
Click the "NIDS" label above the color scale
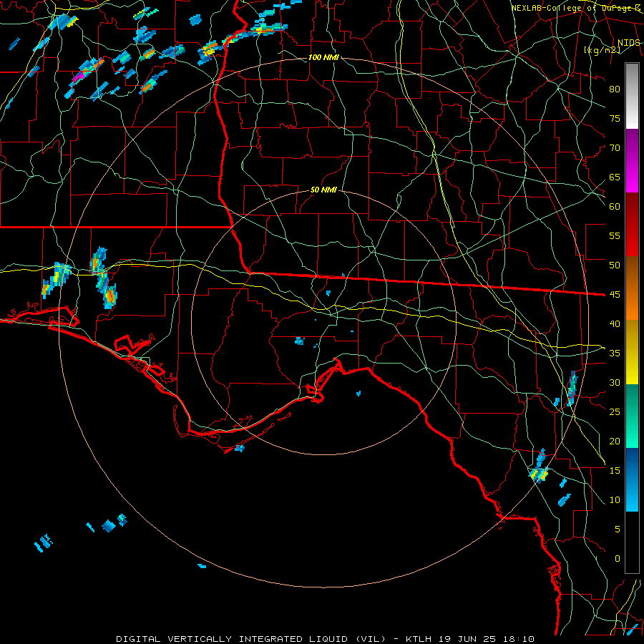pyautogui.click(x=629, y=43)
